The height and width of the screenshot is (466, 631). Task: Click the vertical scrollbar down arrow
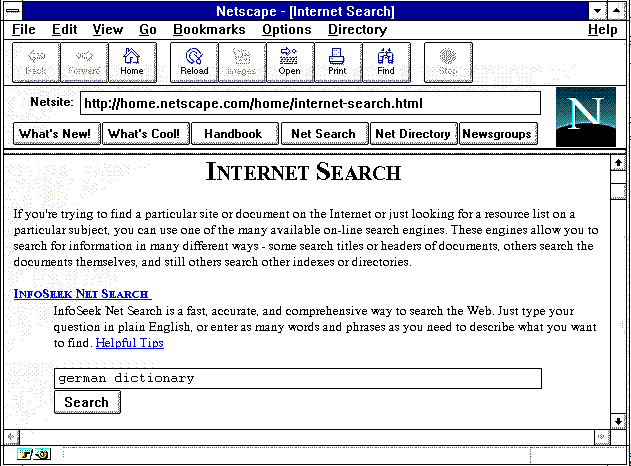point(618,421)
